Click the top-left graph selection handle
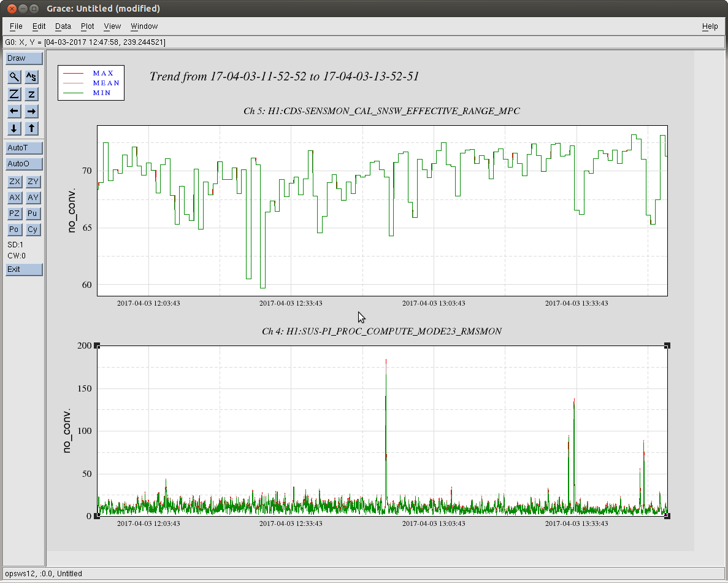Image resolution: width=728 pixels, height=583 pixels. [x=97, y=346]
